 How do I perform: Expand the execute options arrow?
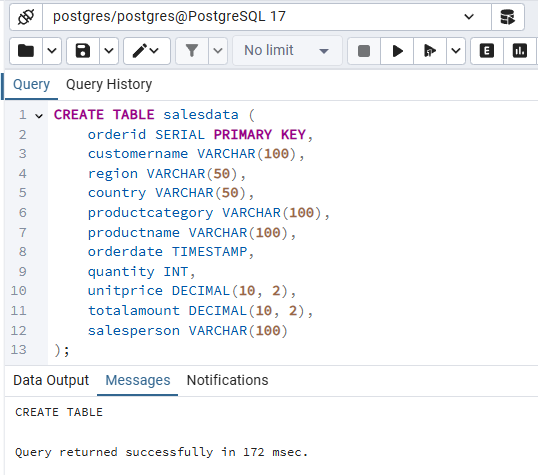[456, 51]
